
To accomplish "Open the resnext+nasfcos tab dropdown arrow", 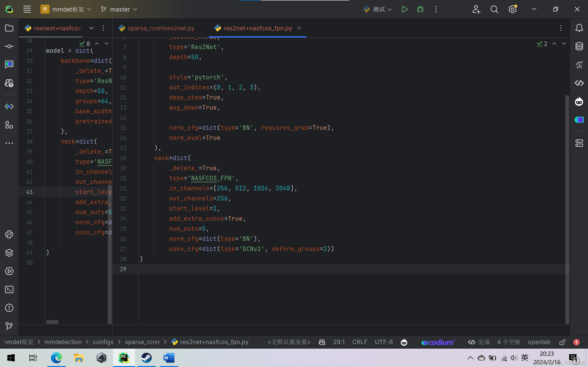I will pos(91,28).
